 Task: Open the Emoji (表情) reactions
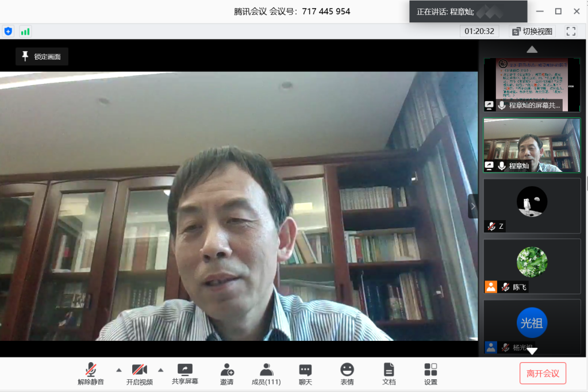(x=347, y=374)
